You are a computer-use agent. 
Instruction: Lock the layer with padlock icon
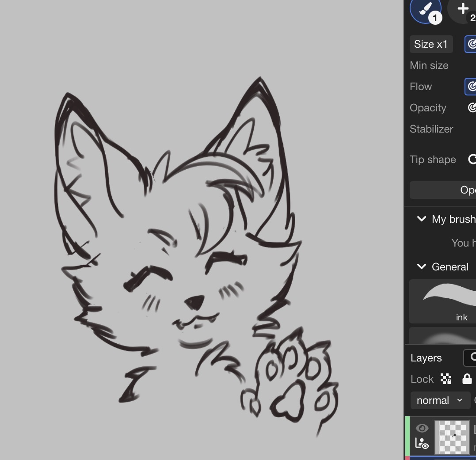click(x=467, y=379)
